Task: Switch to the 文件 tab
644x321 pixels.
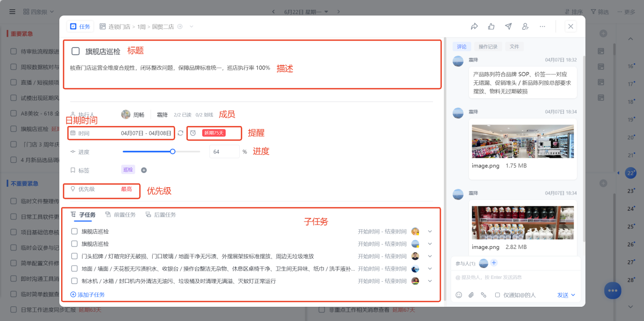Action: point(514,47)
